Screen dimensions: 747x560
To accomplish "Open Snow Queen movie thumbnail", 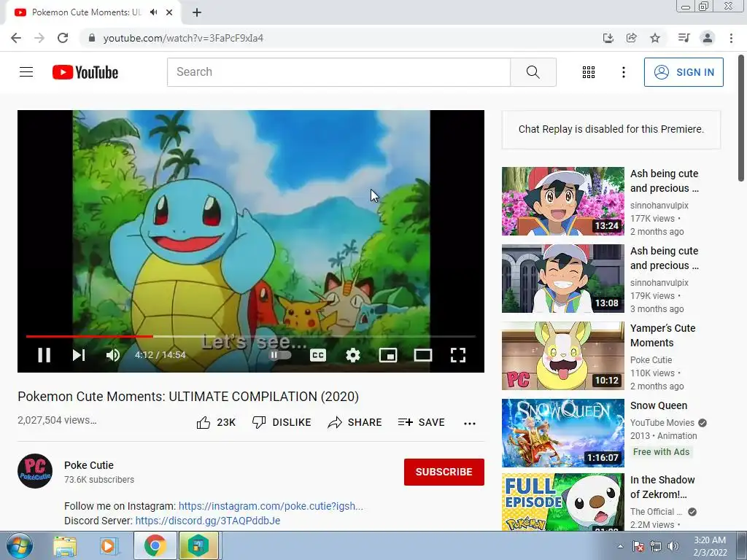I will [562, 433].
